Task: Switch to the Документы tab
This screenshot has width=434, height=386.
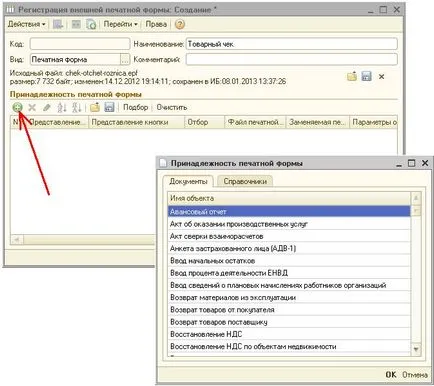Action: [x=188, y=181]
